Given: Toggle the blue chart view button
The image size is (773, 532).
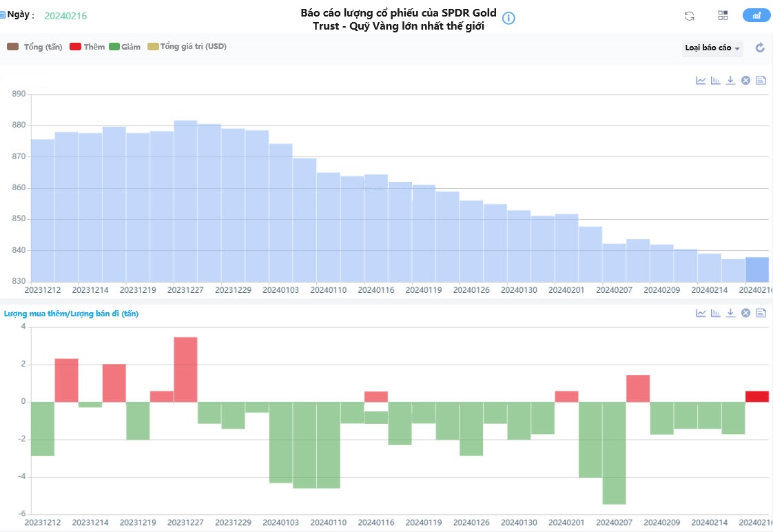Looking at the screenshot, I should 756,15.
